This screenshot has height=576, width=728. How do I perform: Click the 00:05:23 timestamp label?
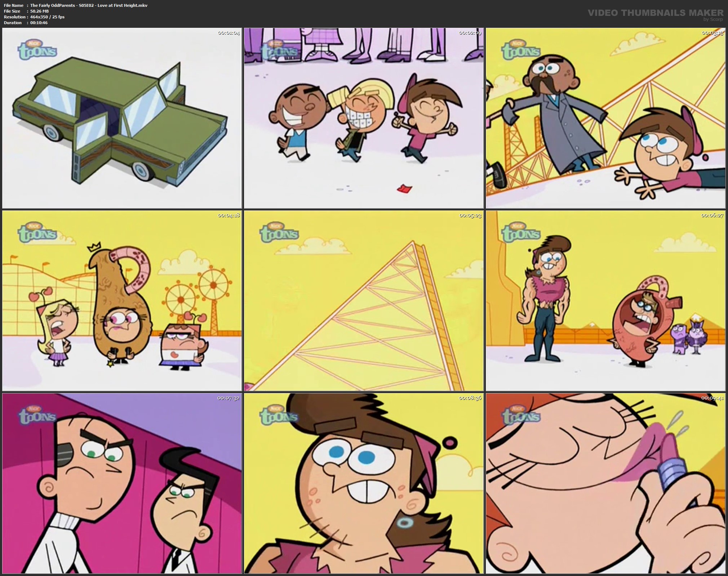[470, 216]
